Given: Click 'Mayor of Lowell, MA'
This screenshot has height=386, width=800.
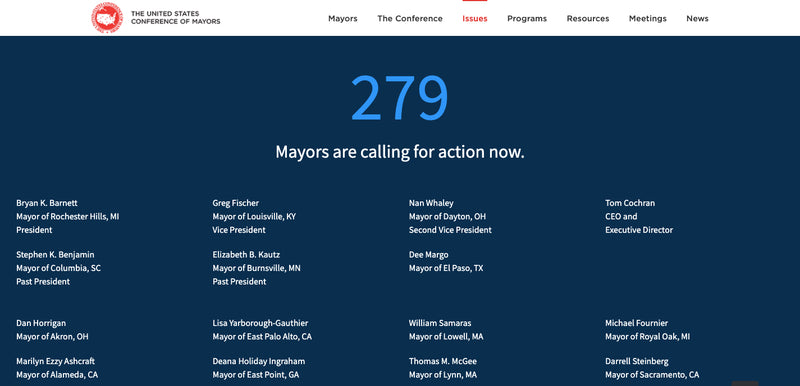Looking at the screenshot, I should pyautogui.click(x=446, y=337).
